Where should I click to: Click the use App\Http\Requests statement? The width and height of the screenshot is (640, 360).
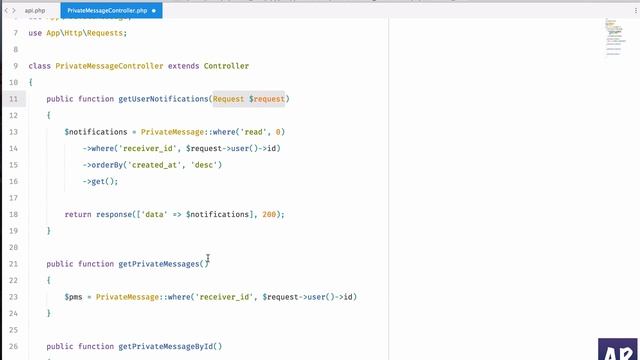click(x=78, y=33)
